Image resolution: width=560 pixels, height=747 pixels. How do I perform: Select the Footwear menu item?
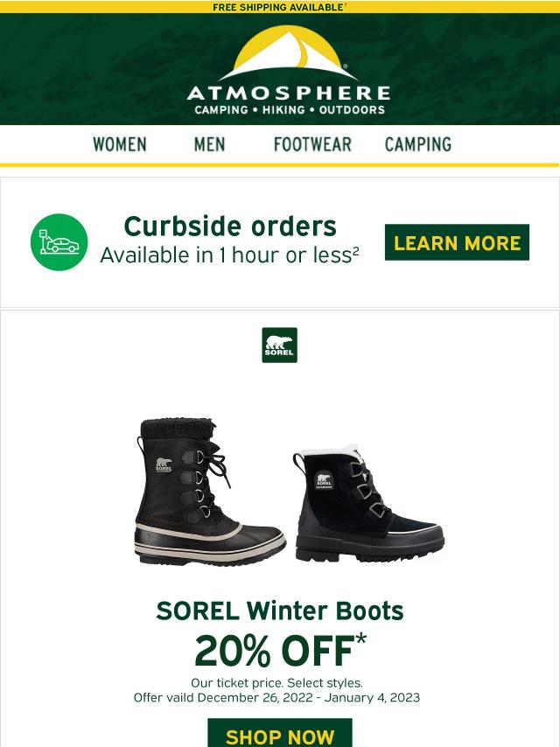point(312,144)
